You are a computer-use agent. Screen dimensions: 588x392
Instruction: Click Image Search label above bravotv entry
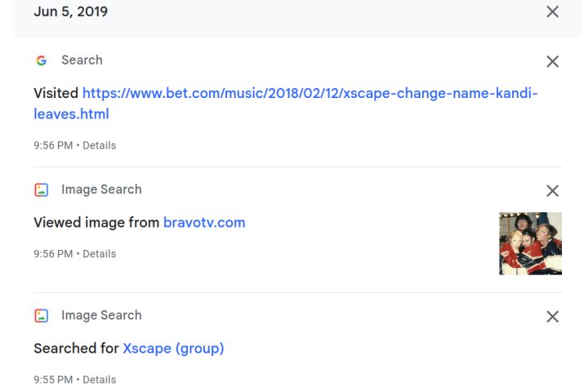click(101, 189)
